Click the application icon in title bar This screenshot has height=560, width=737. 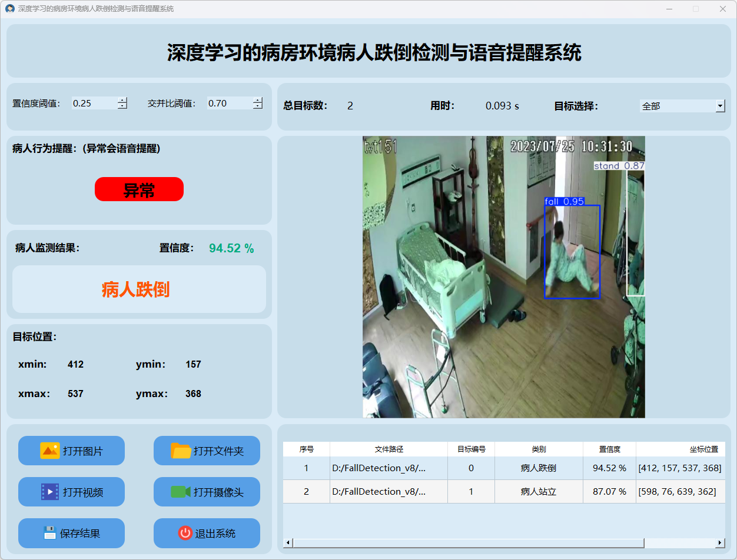pos(9,9)
